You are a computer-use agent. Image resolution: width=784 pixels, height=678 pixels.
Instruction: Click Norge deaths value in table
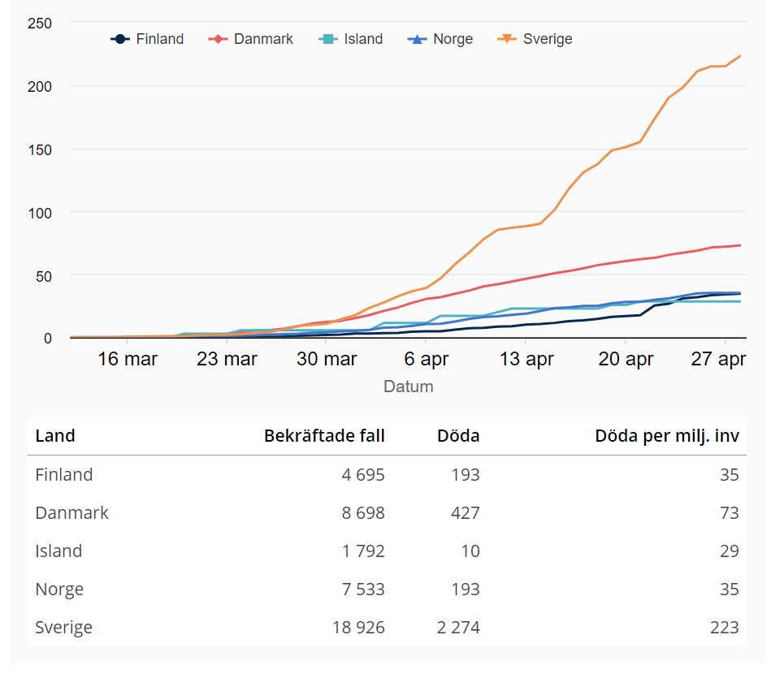[x=466, y=589]
